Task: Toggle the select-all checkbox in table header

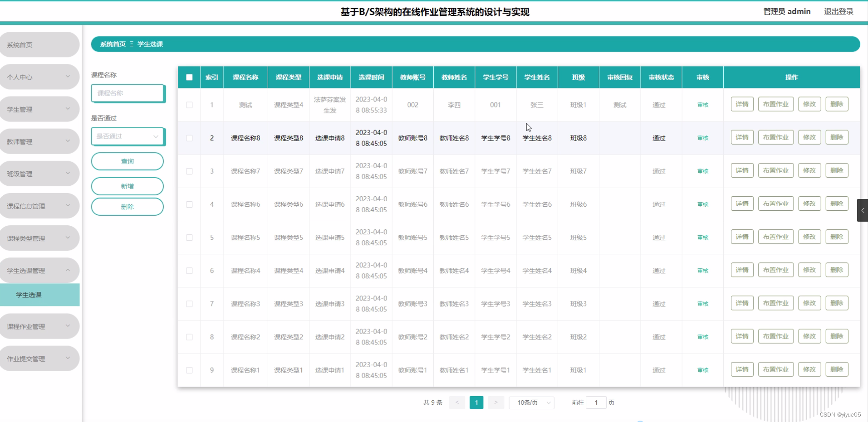Action: (x=189, y=77)
